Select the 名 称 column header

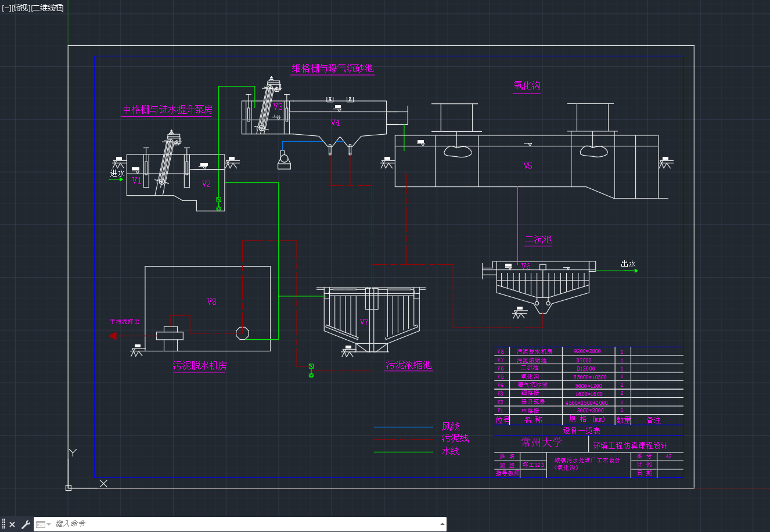(533, 419)
